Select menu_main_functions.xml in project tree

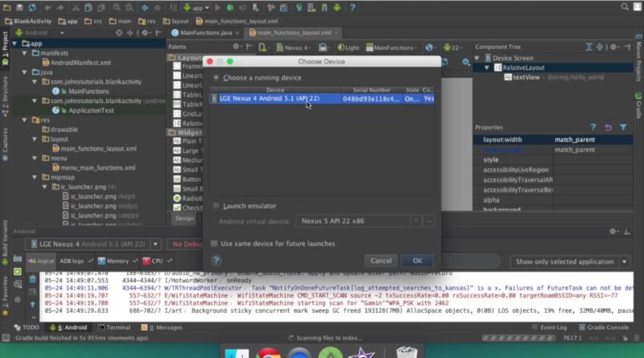pyautogui.click(x=93, y=167)
